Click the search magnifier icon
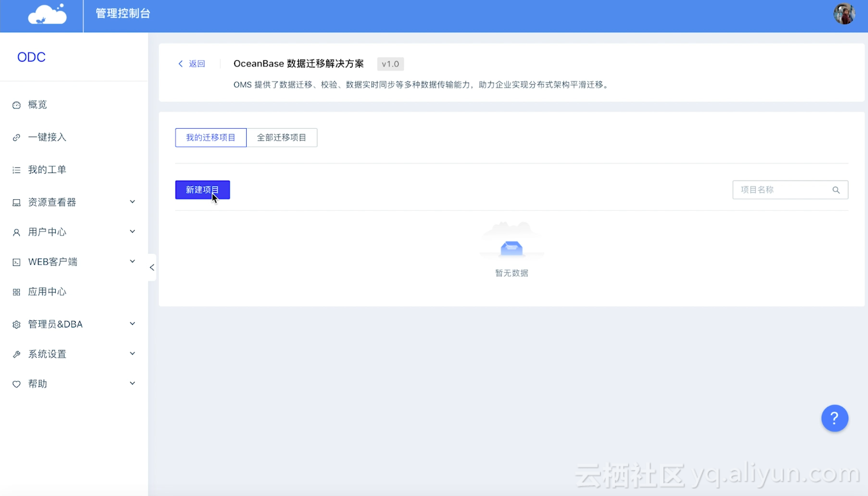This screenshot has width=868, height=496. pos(836,190)
